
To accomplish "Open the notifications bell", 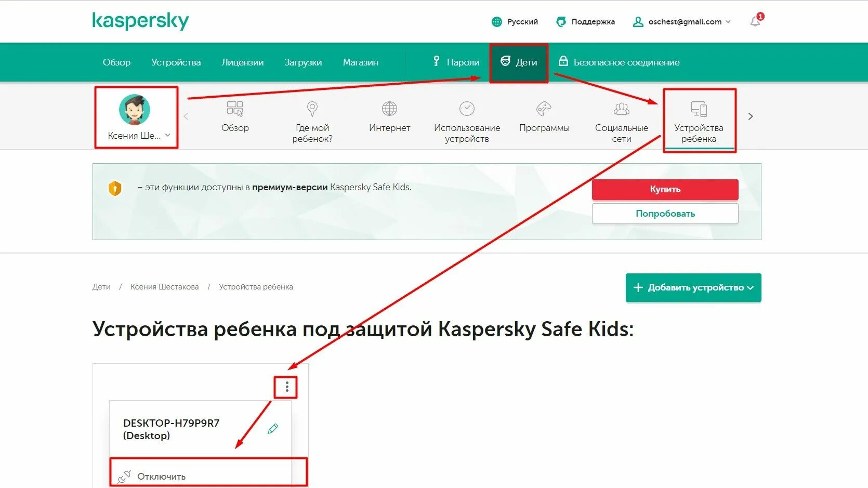I will [x=756, y=21].
